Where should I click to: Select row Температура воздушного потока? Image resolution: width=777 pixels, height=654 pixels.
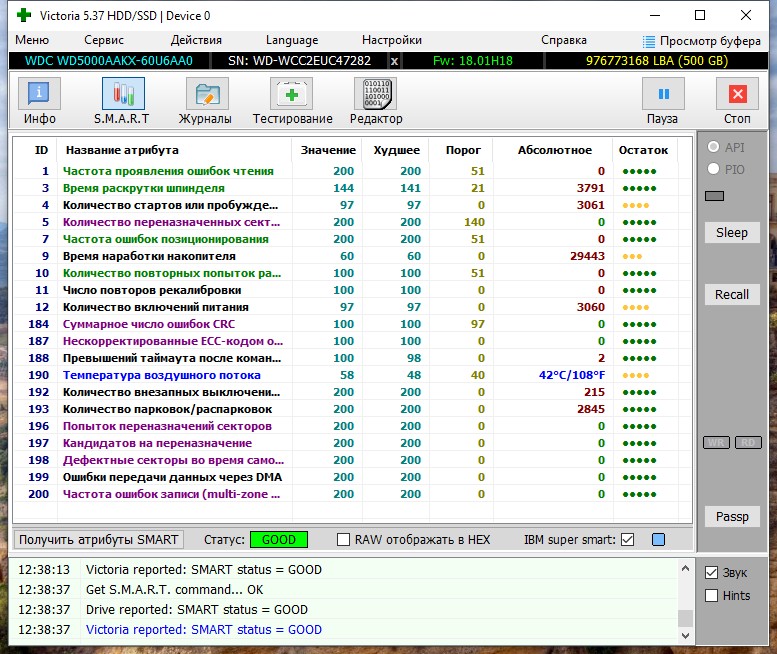tap(352, 375)
